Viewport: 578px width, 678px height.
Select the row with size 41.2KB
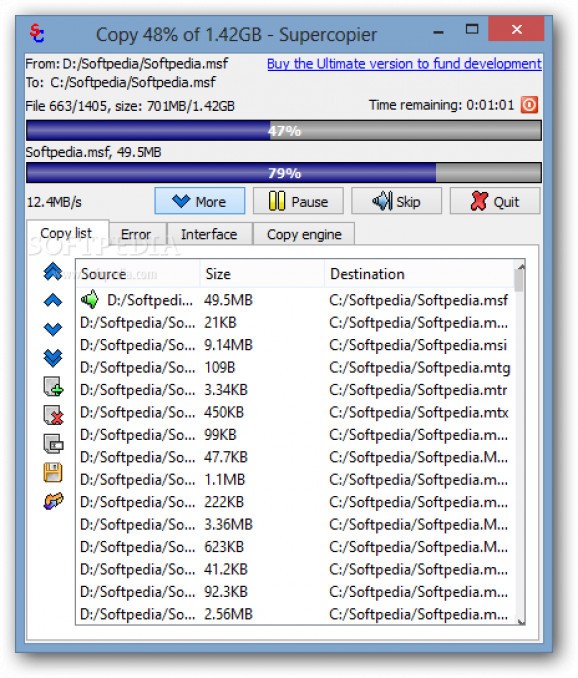coord(295,569)
